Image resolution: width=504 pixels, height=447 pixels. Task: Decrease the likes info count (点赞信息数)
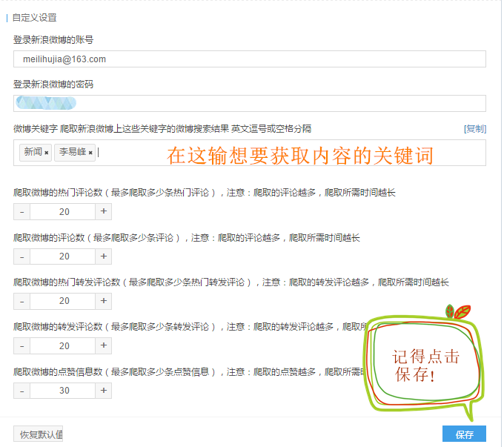pos(21,390)
